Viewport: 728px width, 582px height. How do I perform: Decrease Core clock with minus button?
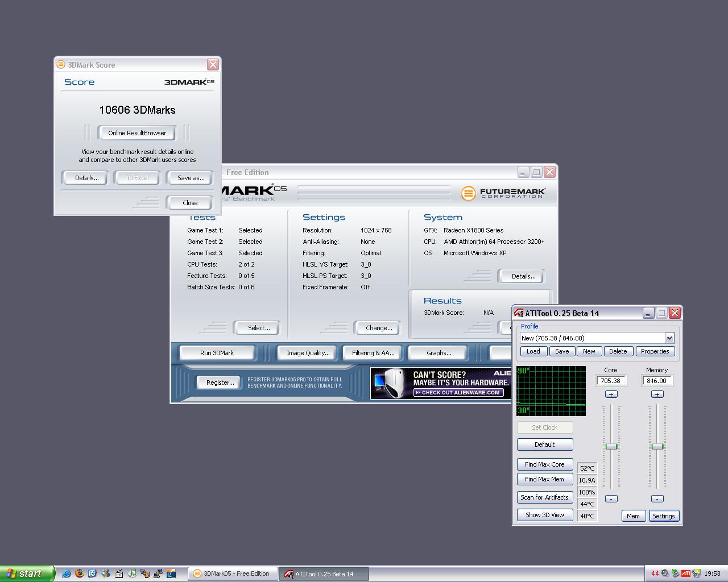611,498
